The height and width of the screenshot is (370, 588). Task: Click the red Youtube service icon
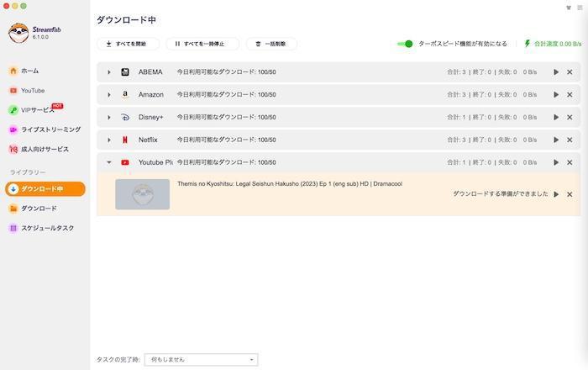point(125,162)
